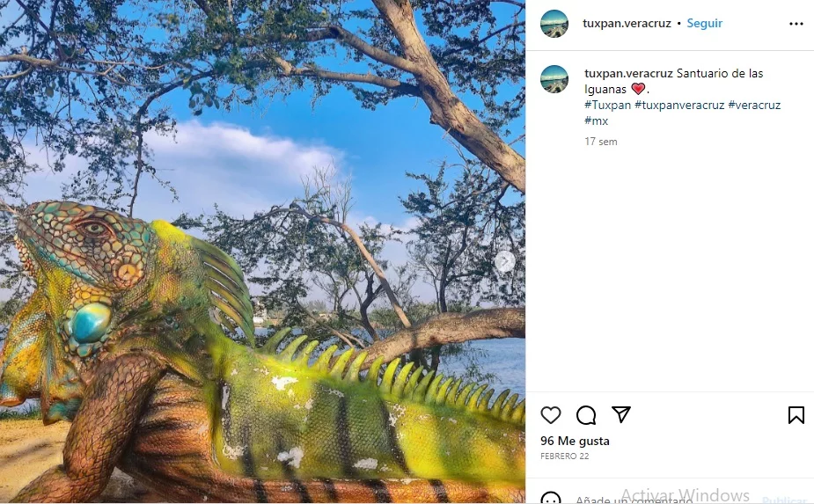Click caption avatar beside Santuario text

pyautogui.click(x=554, y=79)
